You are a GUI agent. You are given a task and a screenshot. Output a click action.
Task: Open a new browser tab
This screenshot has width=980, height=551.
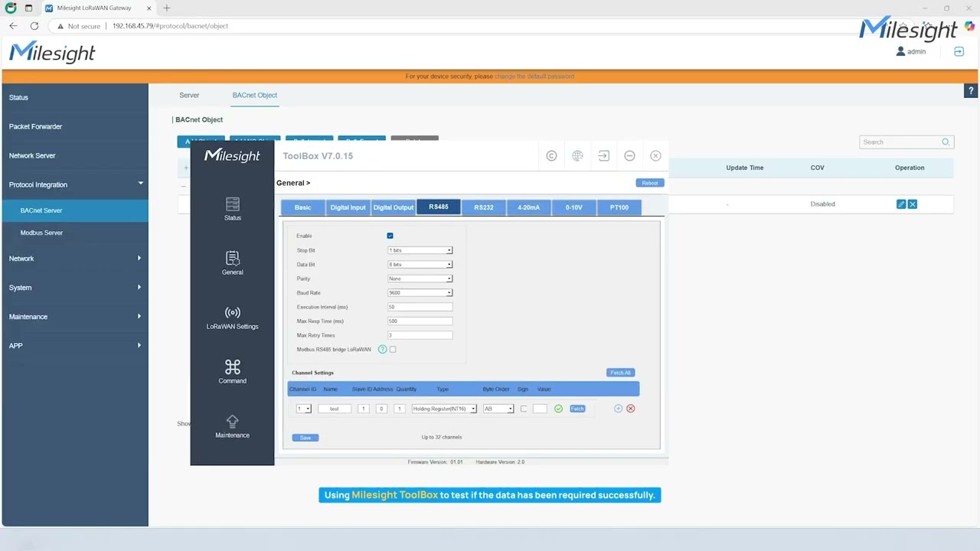tap(166, 8)
